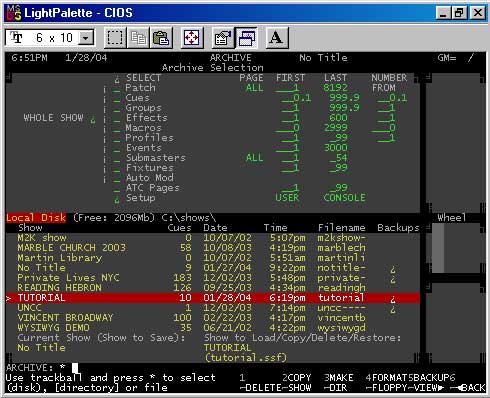Click the MS-DOS title bar system icon
Image resolution: width=490 pixels, height=398 pixels.
[x=14, y=13]
